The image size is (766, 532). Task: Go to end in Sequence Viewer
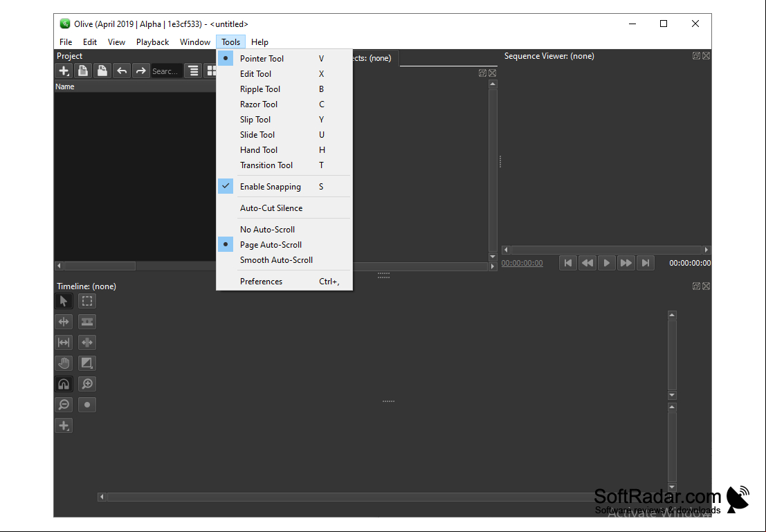646,263
